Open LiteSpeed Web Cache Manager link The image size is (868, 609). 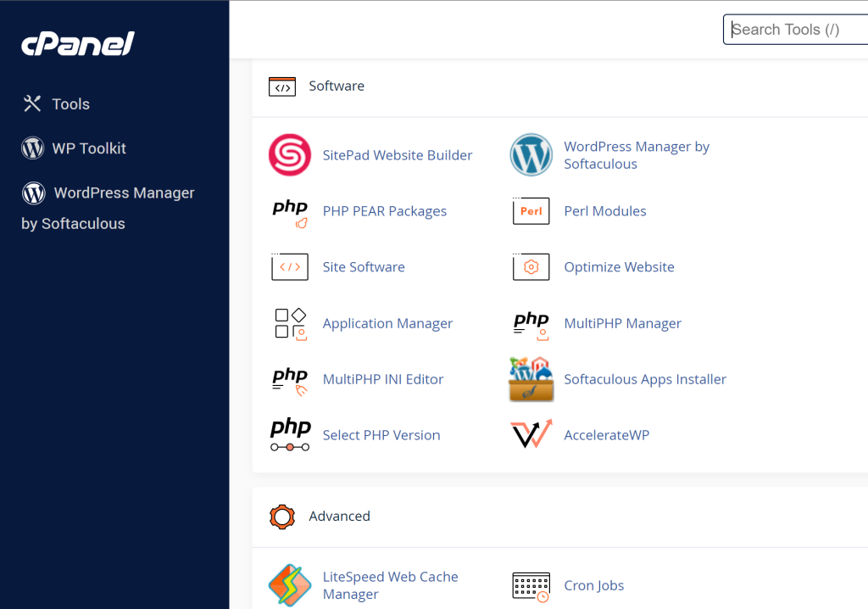(391, 585)
